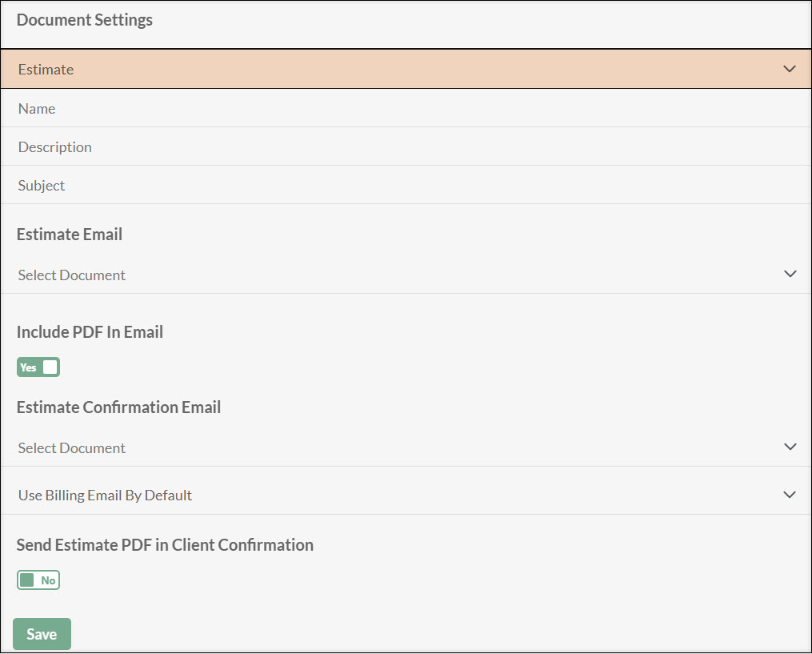Select the Estimate section title
This screenshot has height=654, width=812.
pos(46,69)
